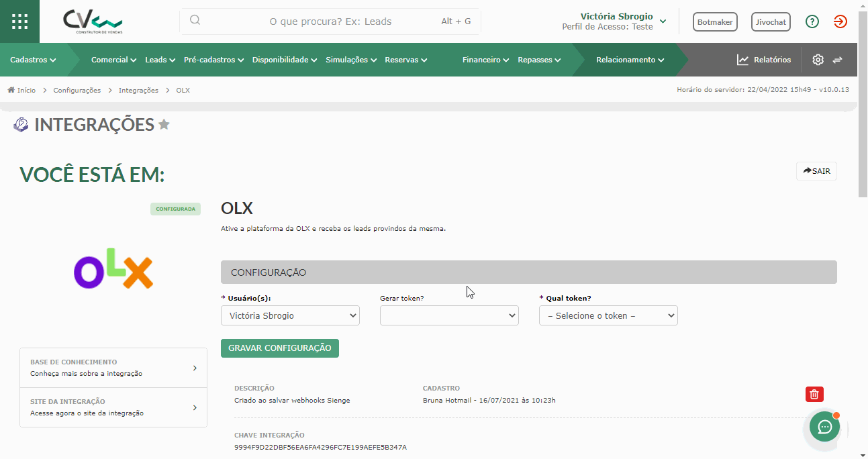Expand the Comercial menu
This screenshot has width=868, height=459.
(x=113, y=60)
